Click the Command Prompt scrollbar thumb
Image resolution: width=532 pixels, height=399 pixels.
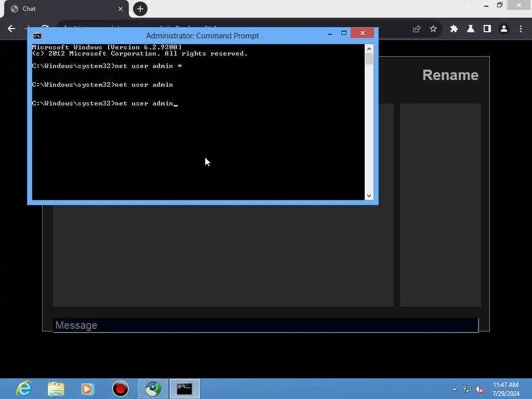(369, 59)
